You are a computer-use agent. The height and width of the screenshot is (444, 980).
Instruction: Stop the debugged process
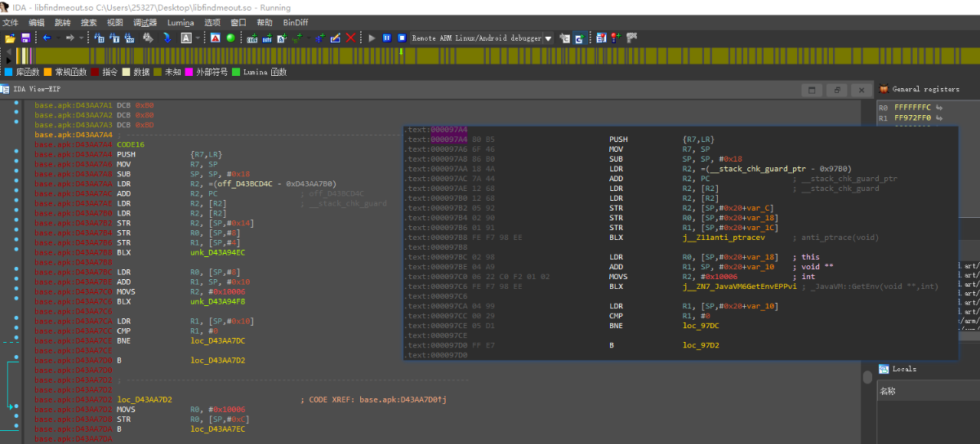point(401,38)
